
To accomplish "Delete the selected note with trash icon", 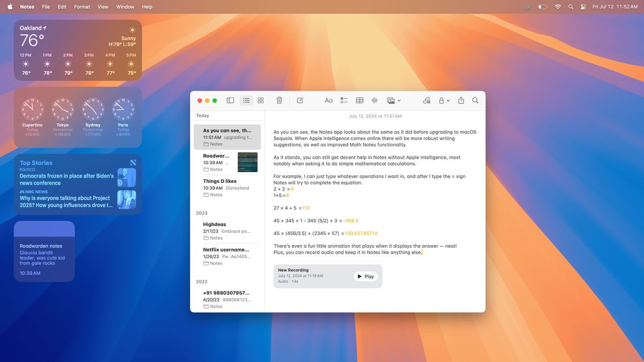I will pos(279,100).
